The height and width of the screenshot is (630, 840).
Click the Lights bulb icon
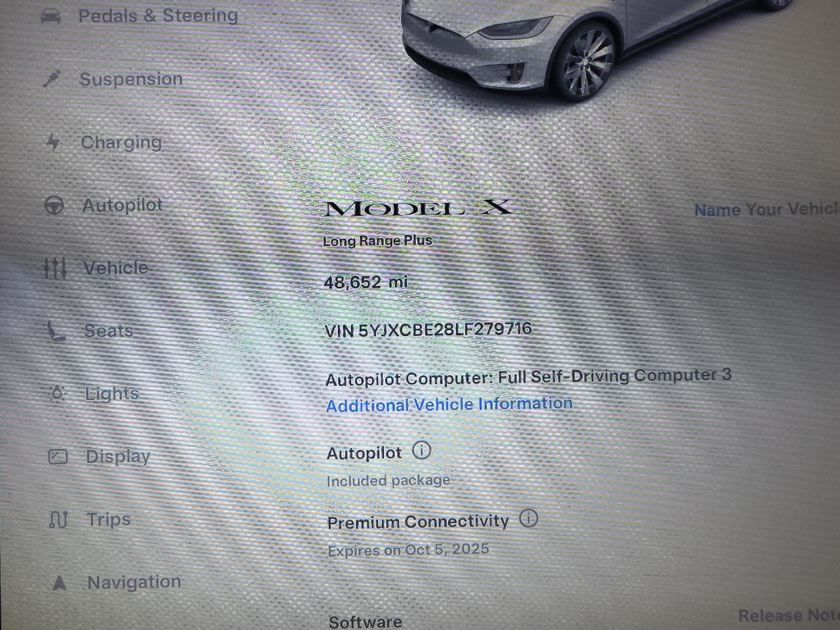coord(57,394)
